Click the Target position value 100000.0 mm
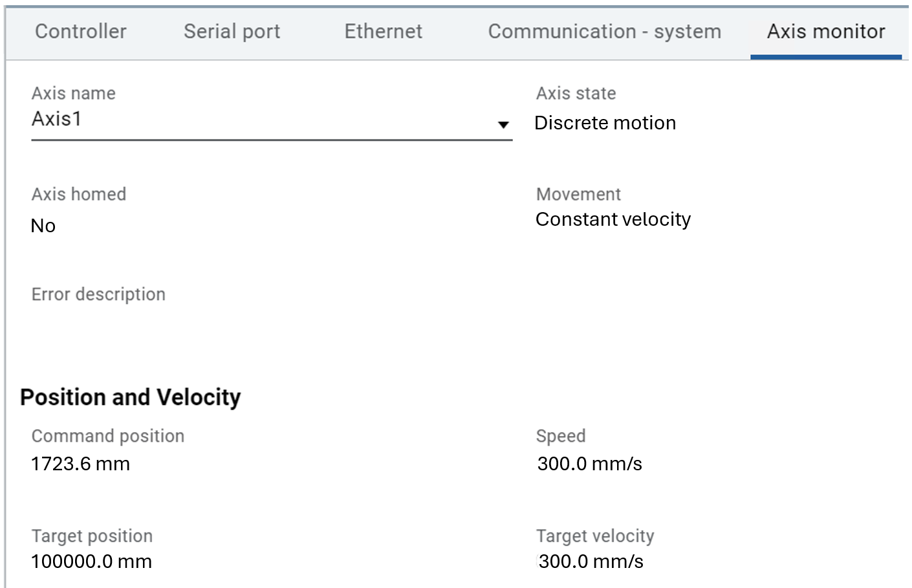The image size is (912, 588). (91, 561)
